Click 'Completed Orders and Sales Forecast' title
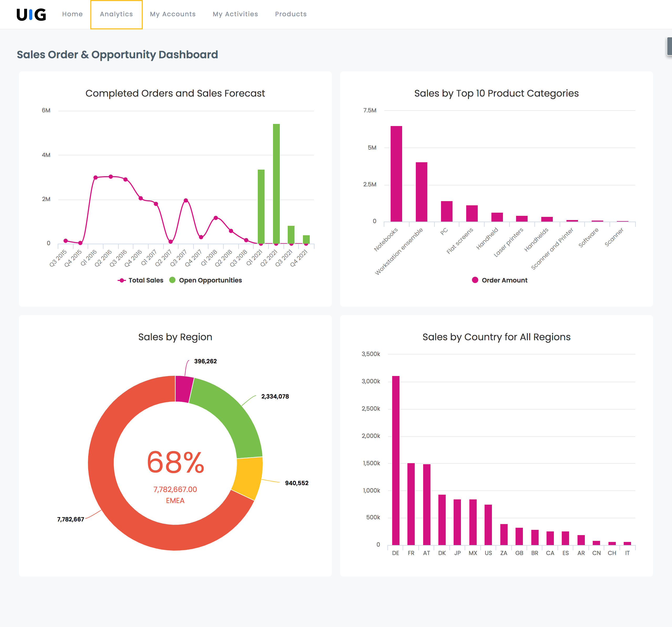Viewport: 672px width, 627px height. (175, 93)
